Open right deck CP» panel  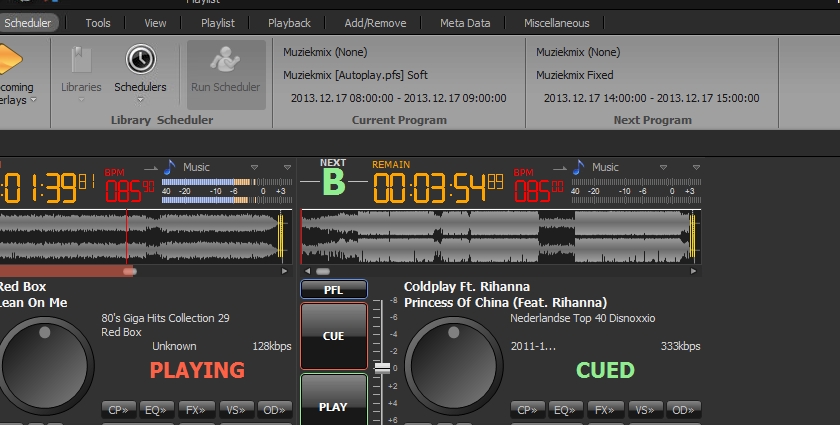tap(528, 410)
